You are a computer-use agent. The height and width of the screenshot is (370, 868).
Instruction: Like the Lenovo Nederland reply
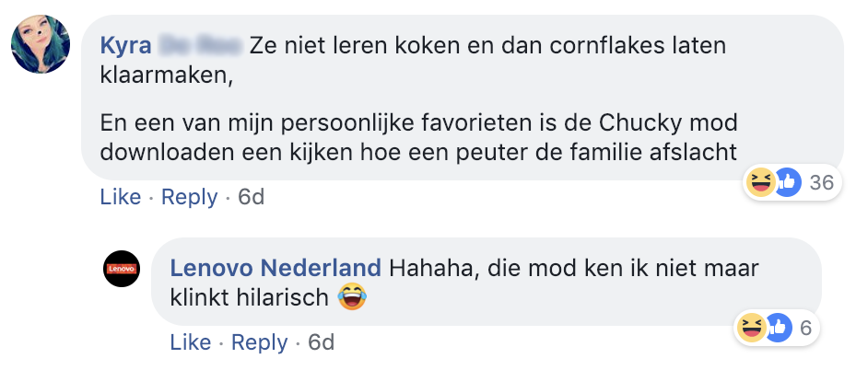(x=190, y=342)
